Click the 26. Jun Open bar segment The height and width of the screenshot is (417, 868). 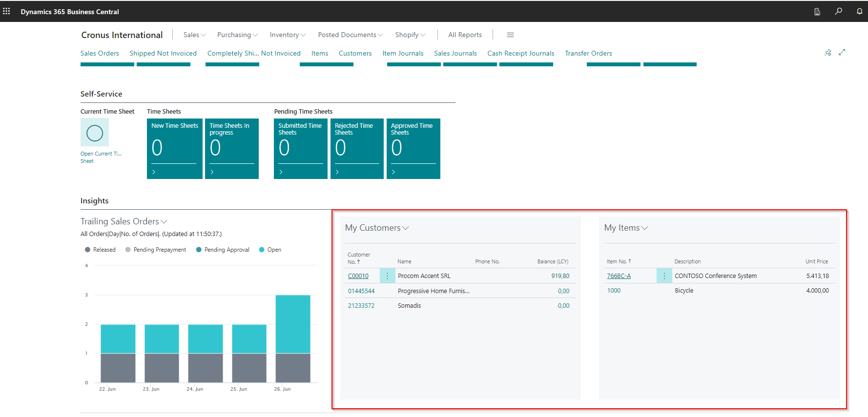(x=293, y=324)
